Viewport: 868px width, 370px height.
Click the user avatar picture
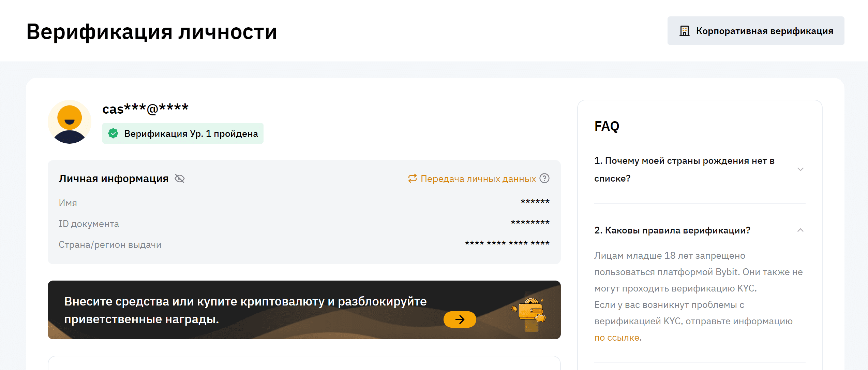pos(70,122)
